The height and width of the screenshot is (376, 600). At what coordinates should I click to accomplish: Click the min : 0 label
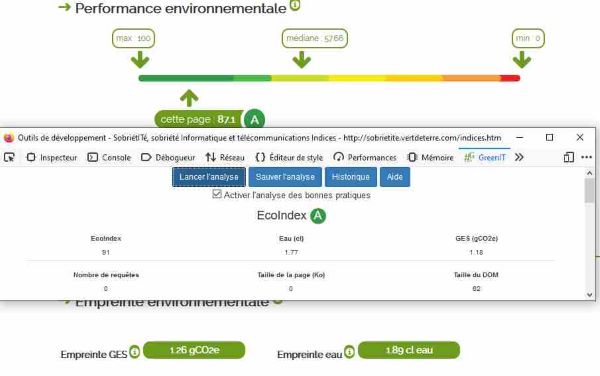pos(528,38)
